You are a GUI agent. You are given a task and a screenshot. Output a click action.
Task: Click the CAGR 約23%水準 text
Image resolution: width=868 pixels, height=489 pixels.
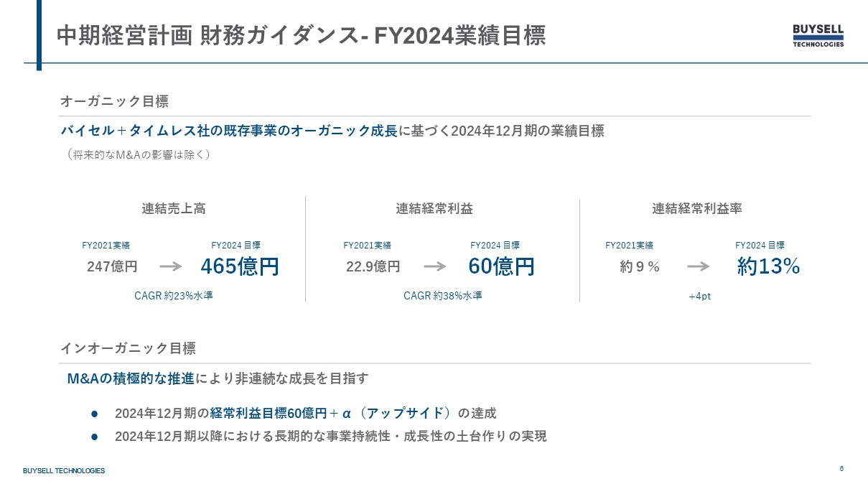[x=174, y=295]
